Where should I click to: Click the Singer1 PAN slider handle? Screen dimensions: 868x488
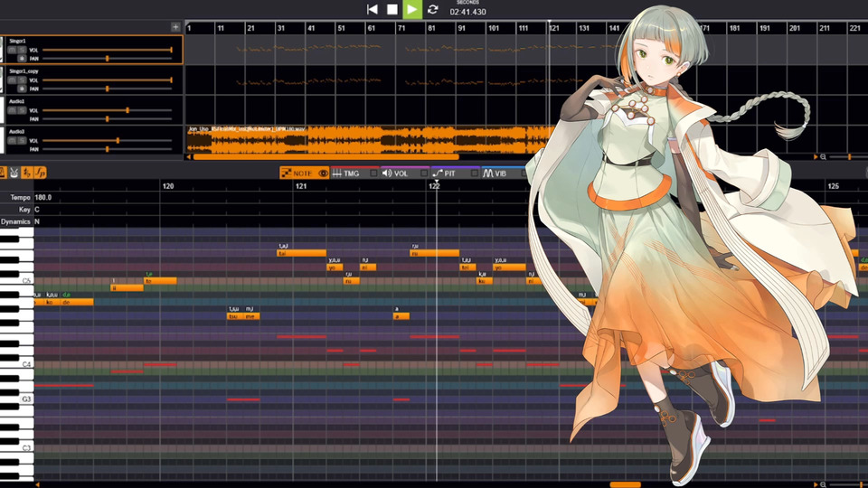pyautogui.click(x=108, y=58)
